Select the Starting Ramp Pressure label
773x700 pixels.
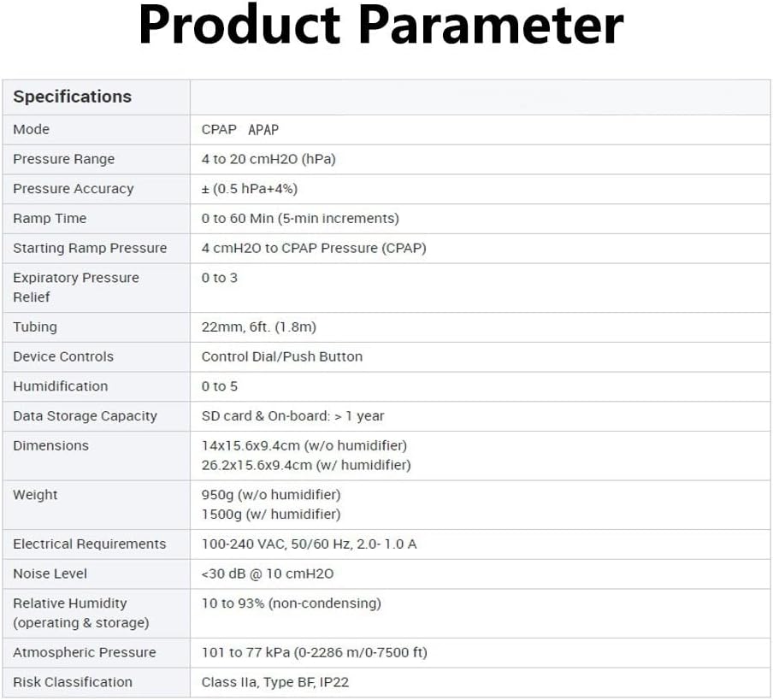[x=90, y=249]
